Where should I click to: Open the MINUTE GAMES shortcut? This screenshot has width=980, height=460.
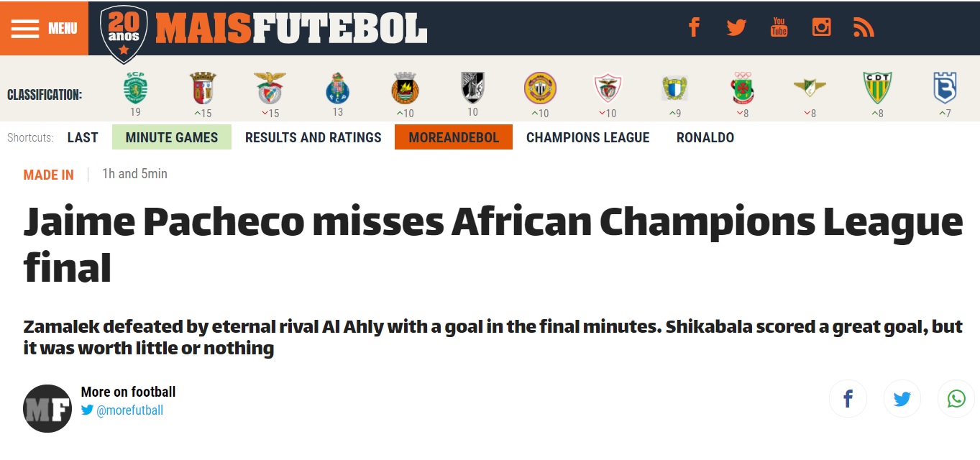[x=172, y=137]
